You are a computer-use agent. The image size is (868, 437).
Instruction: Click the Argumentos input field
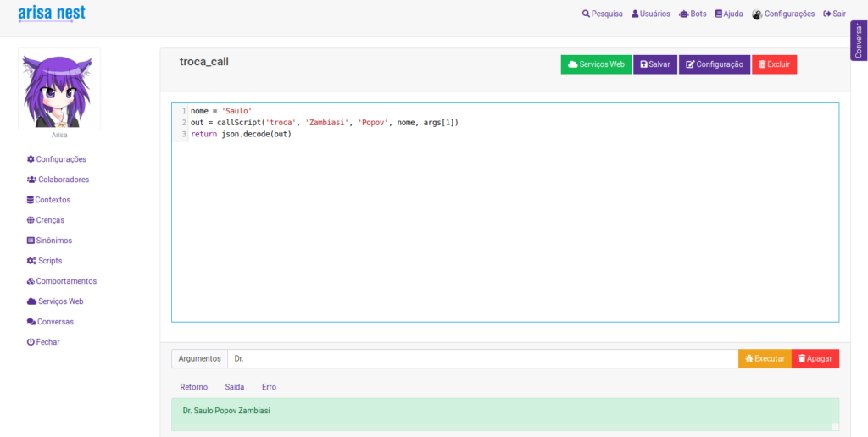pyautogui.click(x=481, y=359)
